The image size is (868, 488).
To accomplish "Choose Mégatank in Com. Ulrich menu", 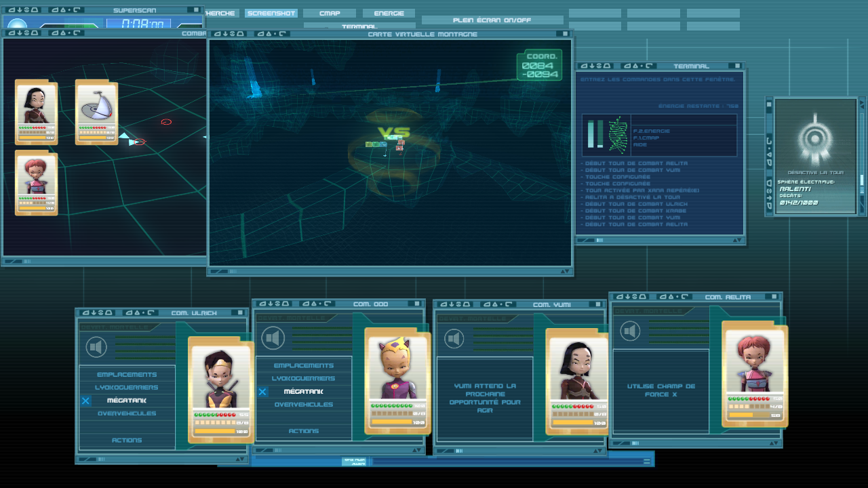I will [x=127, y=401].
